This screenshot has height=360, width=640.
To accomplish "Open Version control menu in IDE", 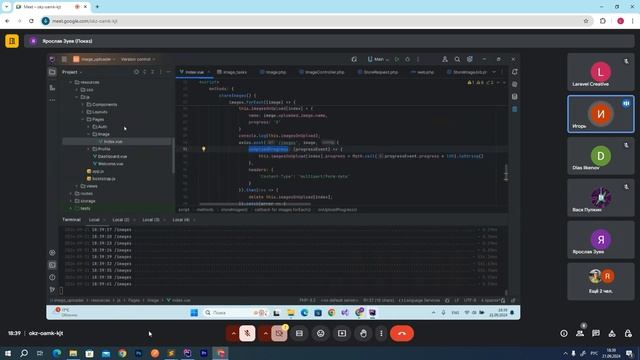I will coord(138,59).
